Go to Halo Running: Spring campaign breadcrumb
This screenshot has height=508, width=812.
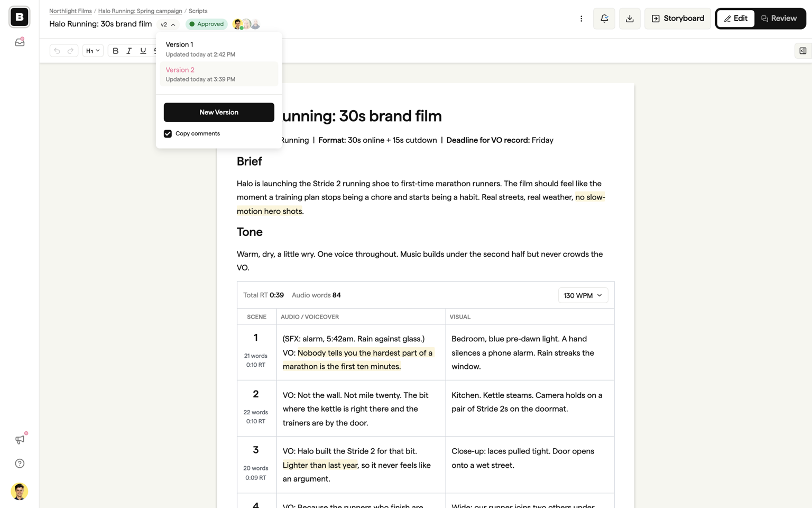click(x=140, y=11)
